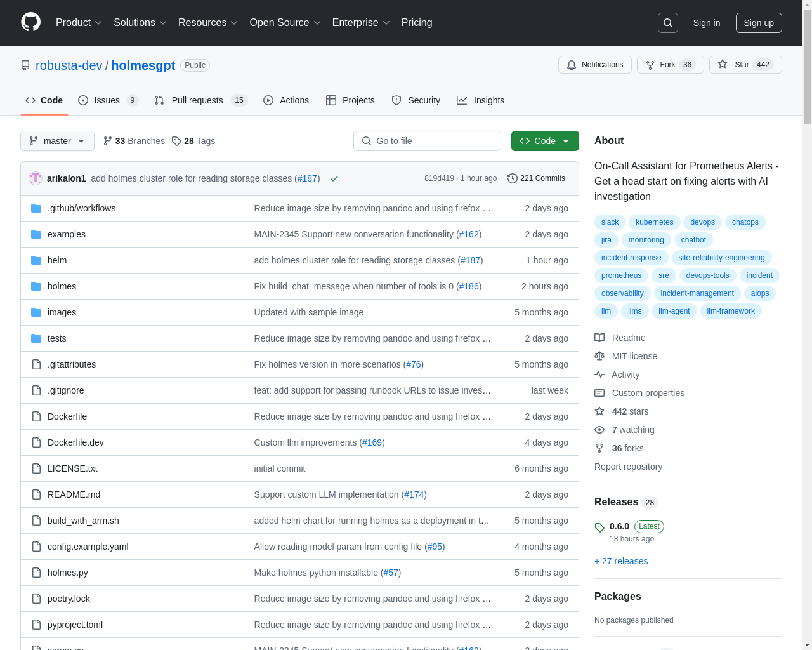This screenshot has height=650, width=812.
Task: Expand the Solutions menu
Action: 140,22
